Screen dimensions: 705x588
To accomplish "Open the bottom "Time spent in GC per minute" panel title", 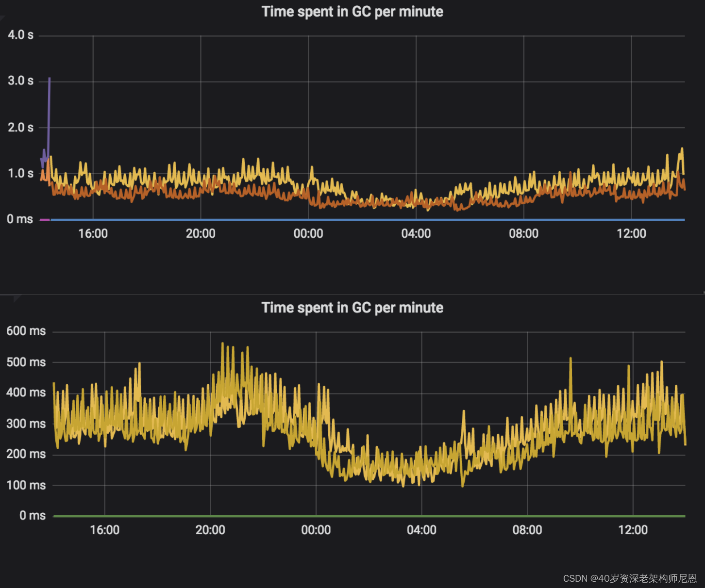I will point(352,308).
